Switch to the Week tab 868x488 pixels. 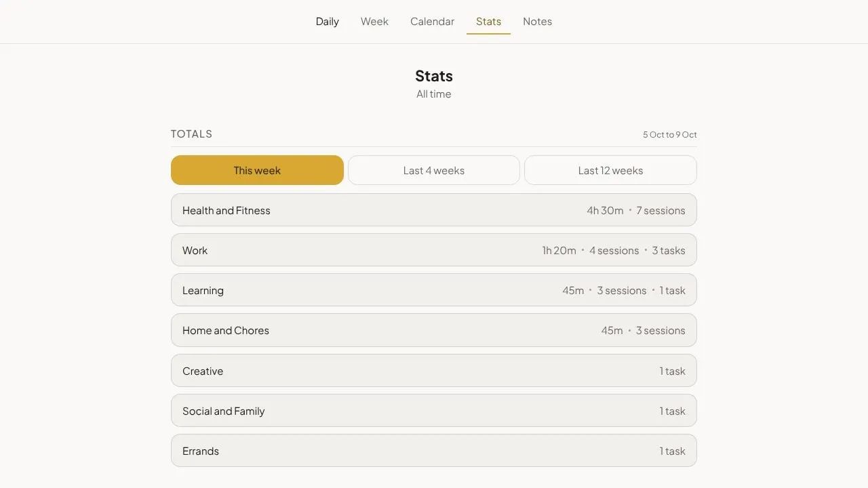374,22
